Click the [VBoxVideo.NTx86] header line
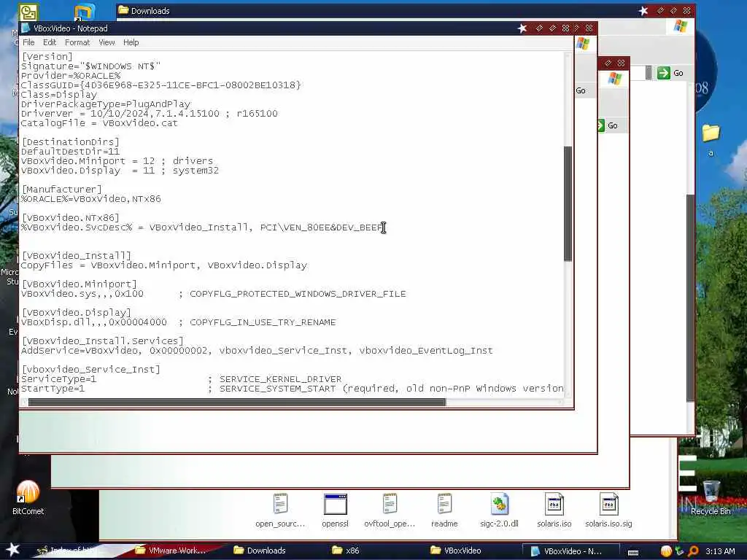Image resolution: width=747 pixels, height=560 pixels. click(x=70, y=218)
